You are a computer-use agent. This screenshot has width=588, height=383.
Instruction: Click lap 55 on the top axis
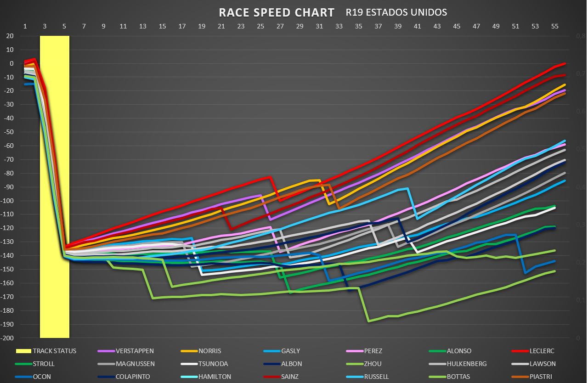[x=554, y=27]
